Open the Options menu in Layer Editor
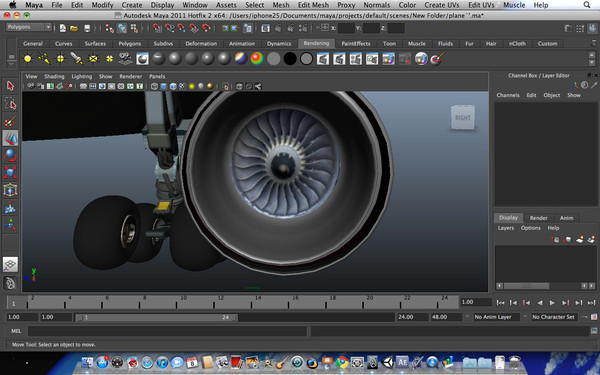 [x=530, y=228]
